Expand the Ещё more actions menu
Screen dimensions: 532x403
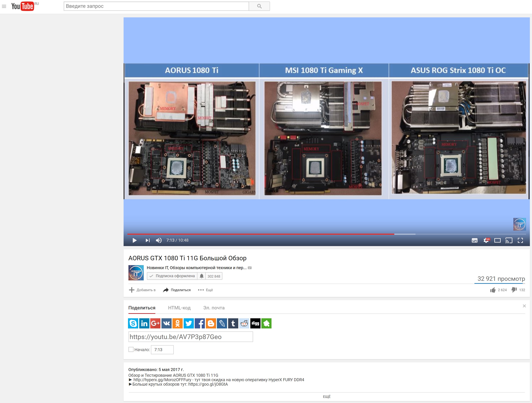pyautogui.click(x=205, y=290)
